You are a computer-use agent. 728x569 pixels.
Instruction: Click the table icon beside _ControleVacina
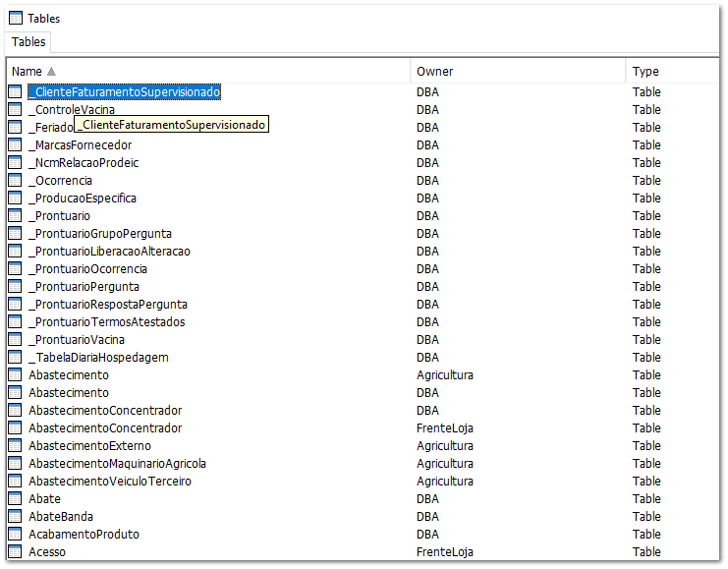tap(15, 110)
